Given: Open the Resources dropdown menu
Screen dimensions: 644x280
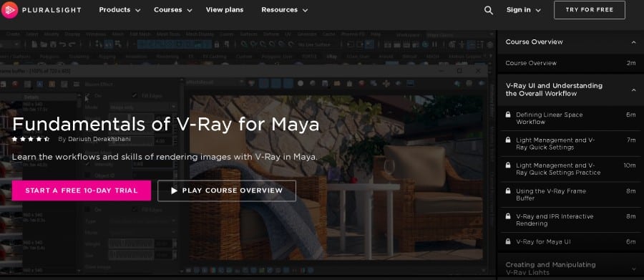Looking at the screenshot, I should click(x=284, y=10).
